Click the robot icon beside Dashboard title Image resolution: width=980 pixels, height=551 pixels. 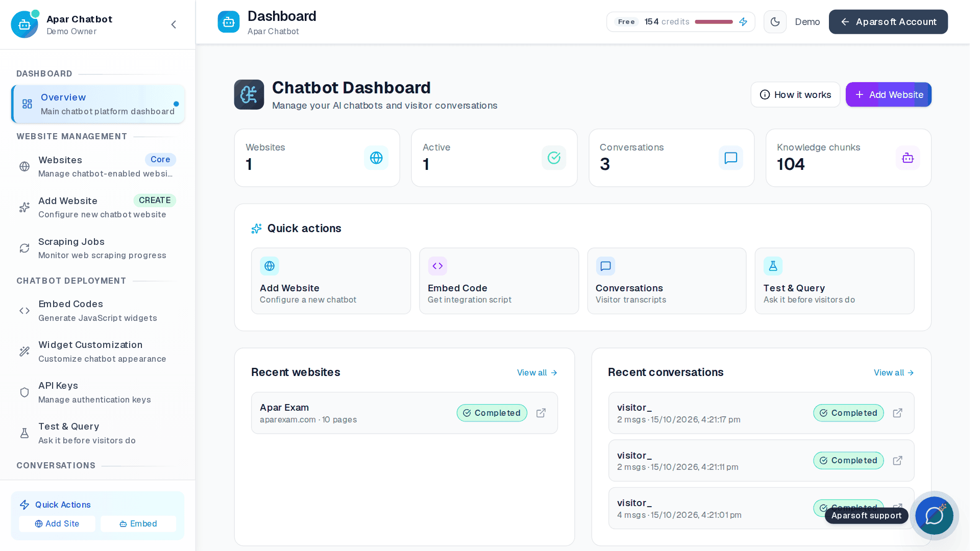coord(229,22)
